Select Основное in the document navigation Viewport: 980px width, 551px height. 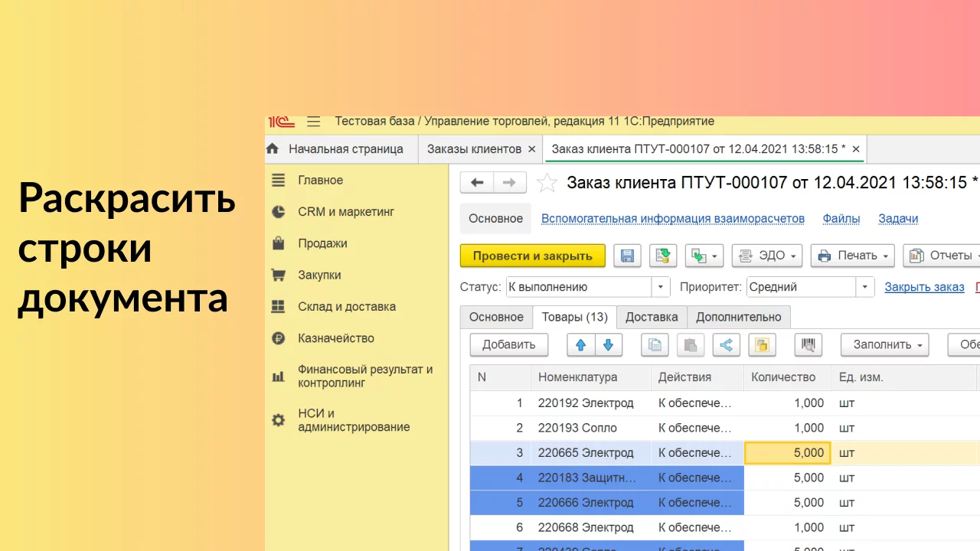(496, 219)
